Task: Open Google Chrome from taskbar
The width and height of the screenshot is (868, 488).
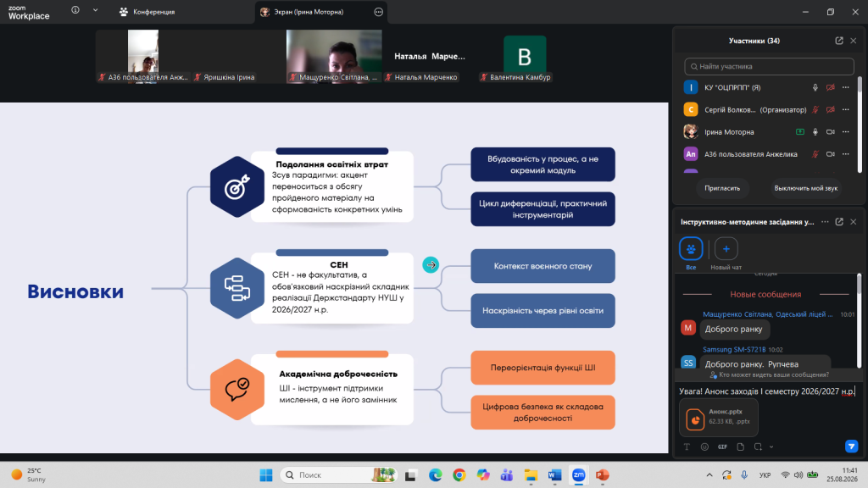Action: [x=459, y=474]
